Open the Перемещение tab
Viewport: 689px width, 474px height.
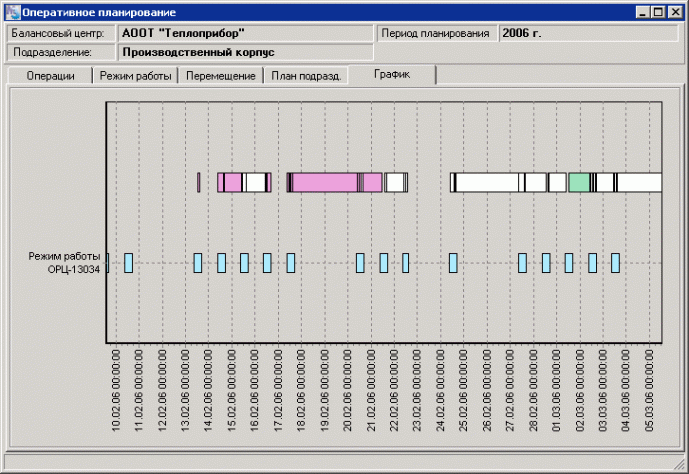(x=221, y=76)
